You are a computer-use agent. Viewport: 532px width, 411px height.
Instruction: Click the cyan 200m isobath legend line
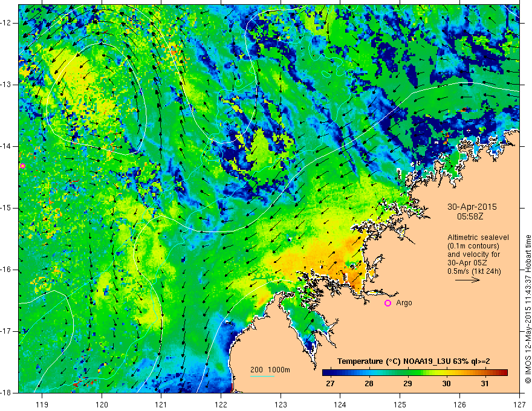tap(262, 376)
